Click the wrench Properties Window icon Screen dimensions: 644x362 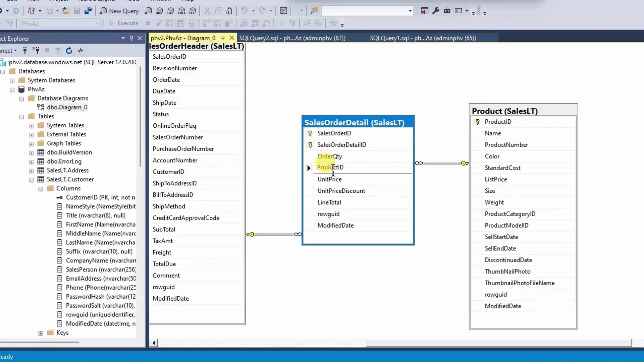click(x=436, y=11)
